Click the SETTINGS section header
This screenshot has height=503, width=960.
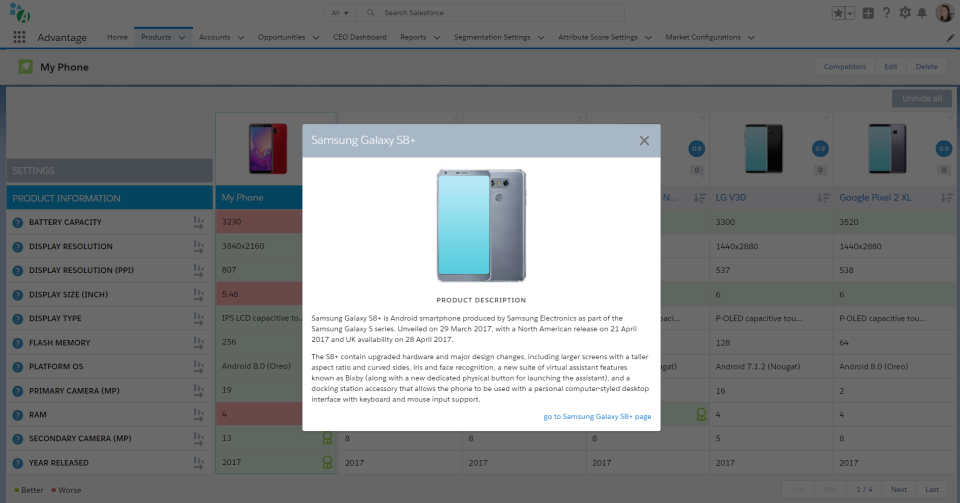coord(110,171)
